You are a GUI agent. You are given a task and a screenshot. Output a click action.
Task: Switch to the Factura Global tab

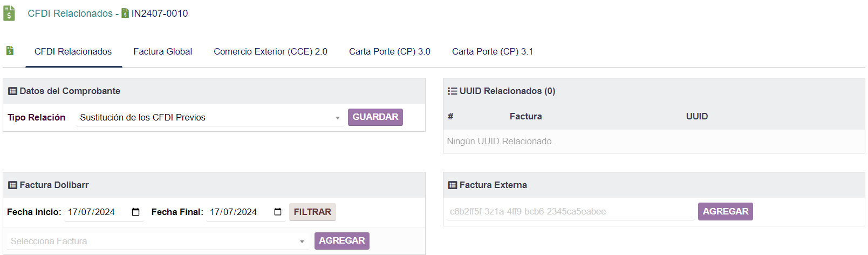(x=162, y=52)
